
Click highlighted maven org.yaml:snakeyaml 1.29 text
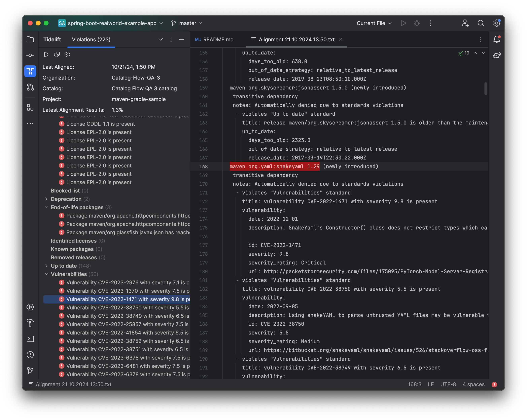pos(274,166)
